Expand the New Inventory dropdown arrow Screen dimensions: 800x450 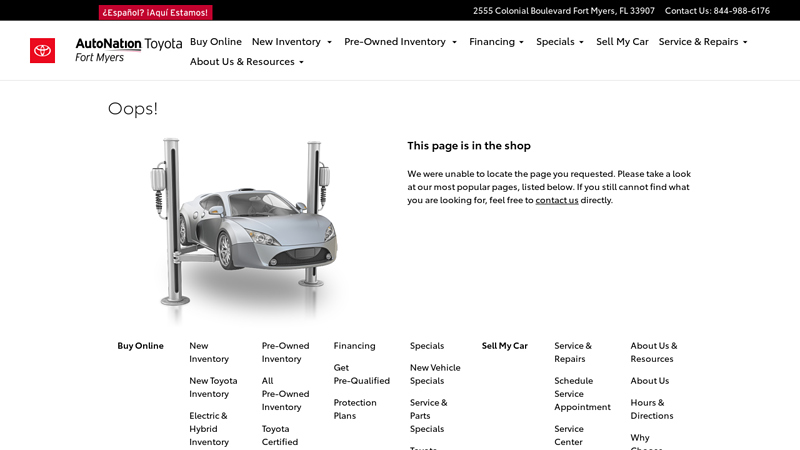(329, 42)
